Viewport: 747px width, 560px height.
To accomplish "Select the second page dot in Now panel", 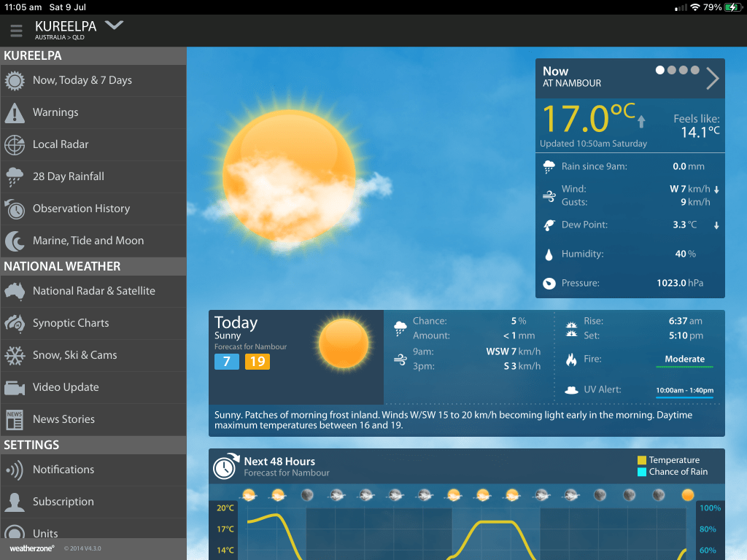I will (672, 71).
